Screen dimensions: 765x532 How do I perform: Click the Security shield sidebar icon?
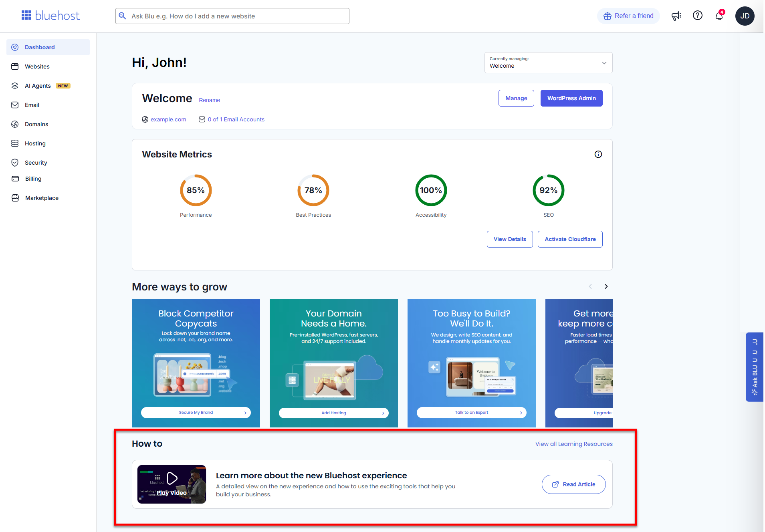click(15, 163)
